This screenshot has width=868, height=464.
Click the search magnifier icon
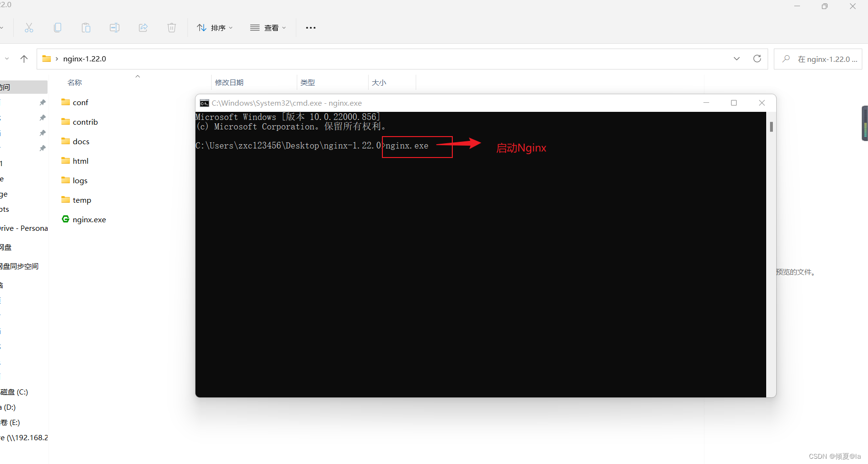tap(786, 59)
